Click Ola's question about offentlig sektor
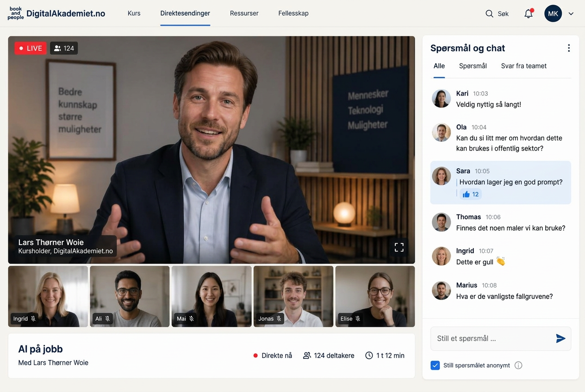This screenshot has height=392, width=585. [x=509, y=143]
